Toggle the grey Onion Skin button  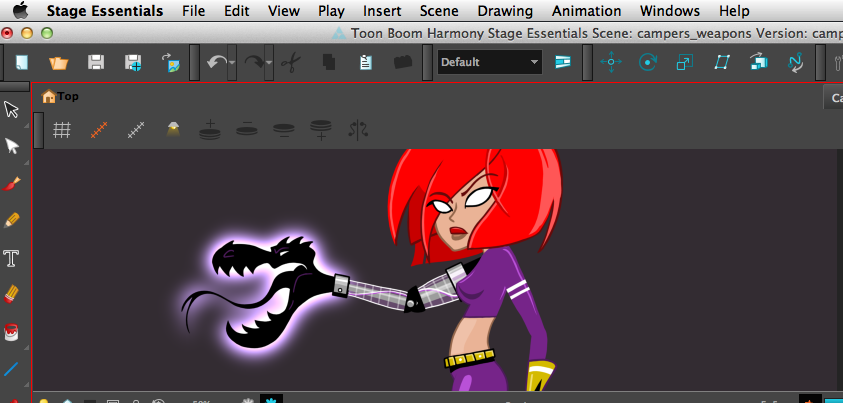tap(136, 130)
